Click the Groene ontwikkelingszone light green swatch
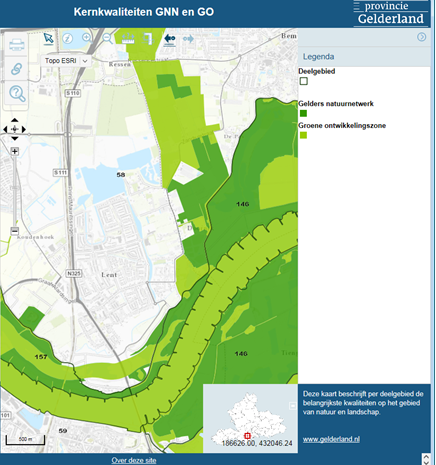Screen dimensions: 436x465 click(x=303, y=135)
